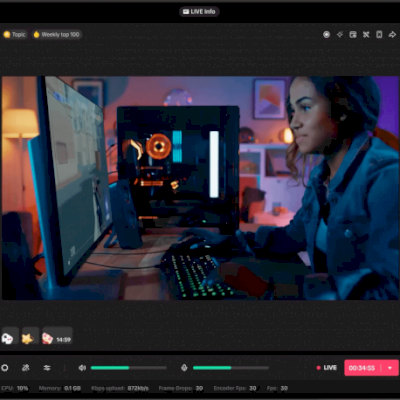The height and width of the screenshot is (400, 400).
Task: Click the CPU 10% status entry
Action: coord(14,388)
